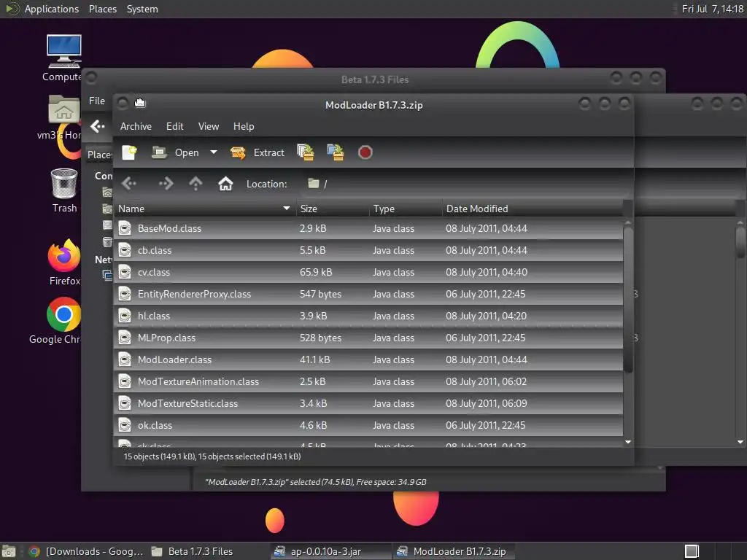Click the clock showing Fri Jul 7, 14:18
The image size is (747, 560).
(712, 9)
